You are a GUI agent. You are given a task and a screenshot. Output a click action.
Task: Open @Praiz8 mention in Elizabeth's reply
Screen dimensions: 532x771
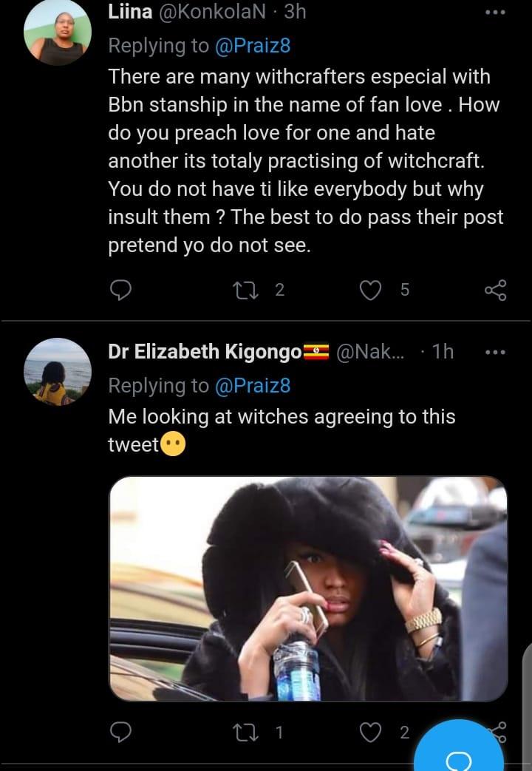[253, 385]
